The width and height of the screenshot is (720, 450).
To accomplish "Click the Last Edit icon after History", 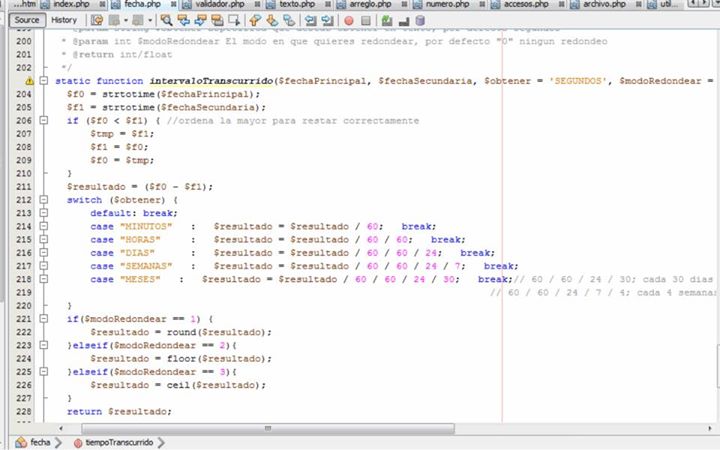I will click(97, 20).
